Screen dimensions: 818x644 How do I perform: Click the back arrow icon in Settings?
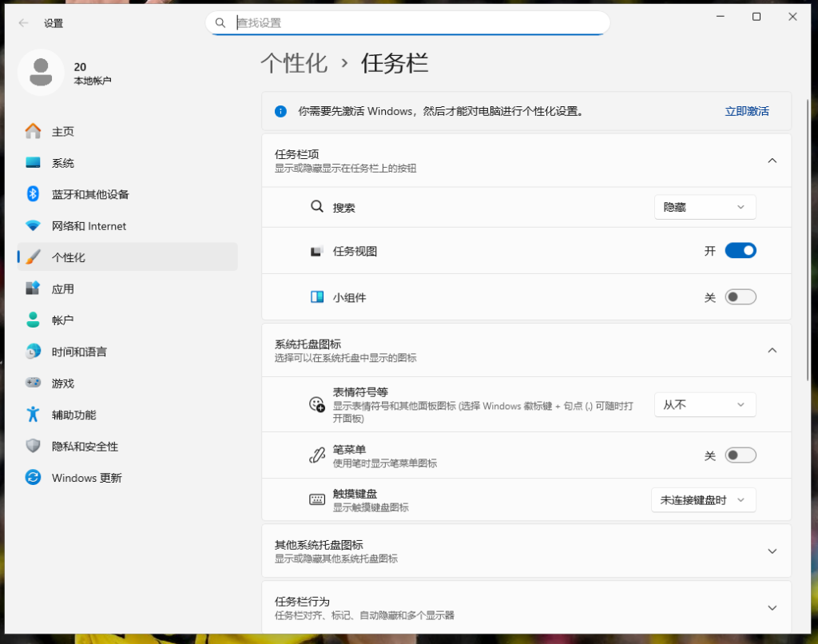click(23, 23)
